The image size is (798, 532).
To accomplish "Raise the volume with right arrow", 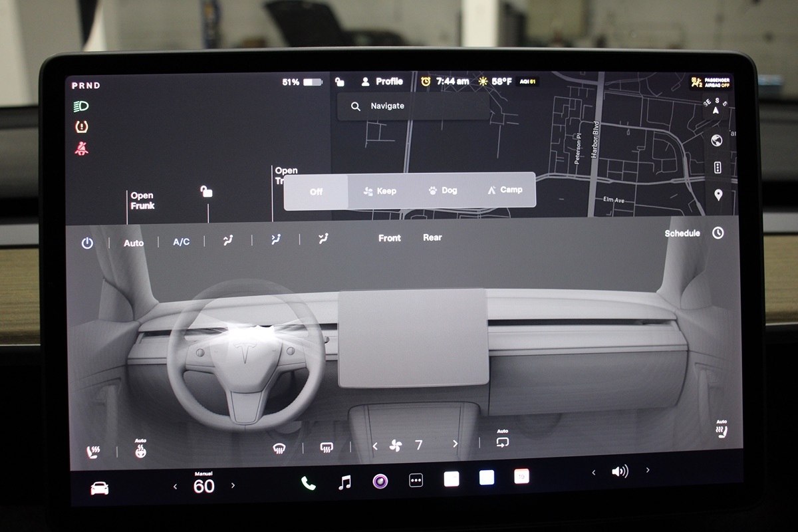I will pyautogui.click(x=648, y=470).
